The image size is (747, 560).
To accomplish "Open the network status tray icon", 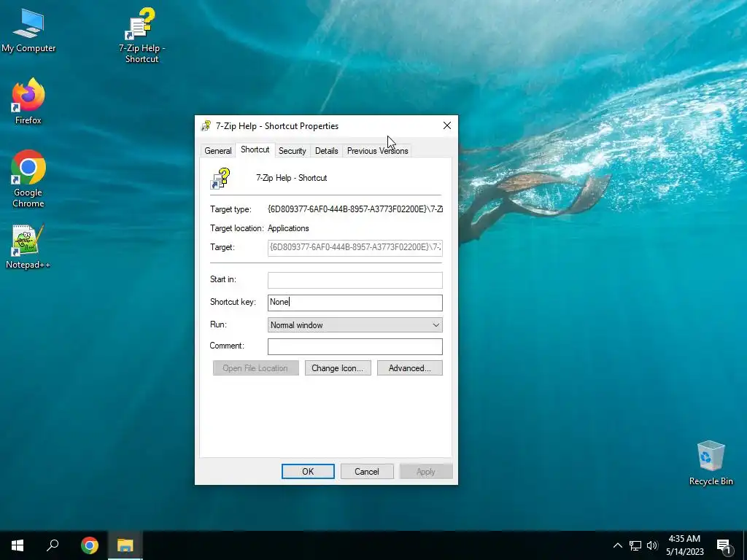I will (x=635, y=545).
